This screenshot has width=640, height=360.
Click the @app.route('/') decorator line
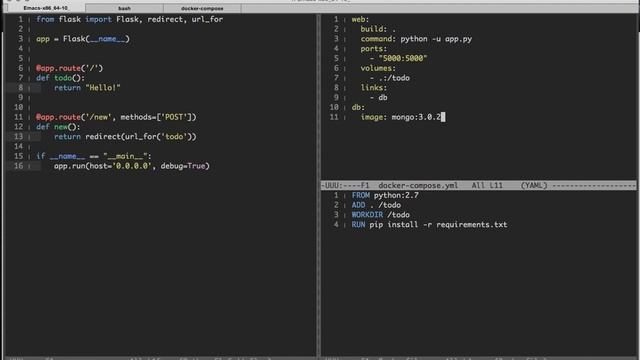(x=69, y=68)
